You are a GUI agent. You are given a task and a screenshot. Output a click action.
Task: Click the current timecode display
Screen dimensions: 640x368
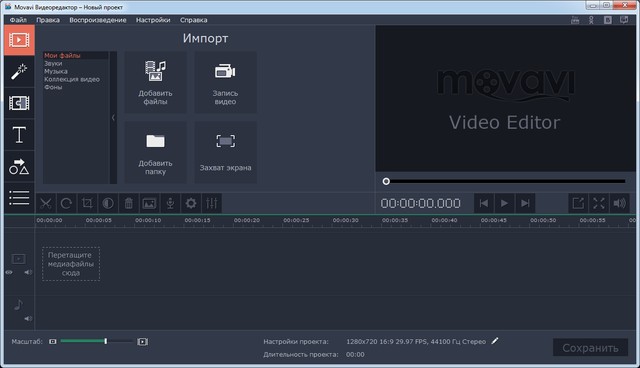coord(420,203)
